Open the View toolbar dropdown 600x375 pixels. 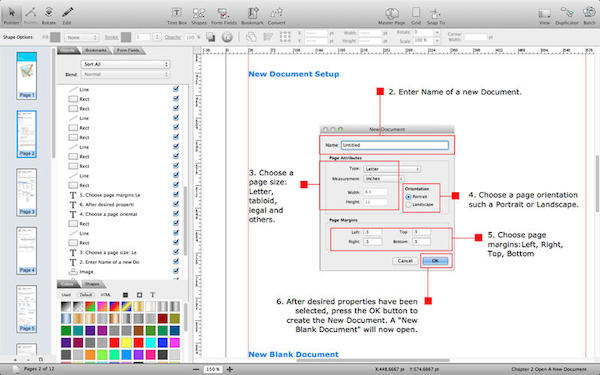(544, 15)
